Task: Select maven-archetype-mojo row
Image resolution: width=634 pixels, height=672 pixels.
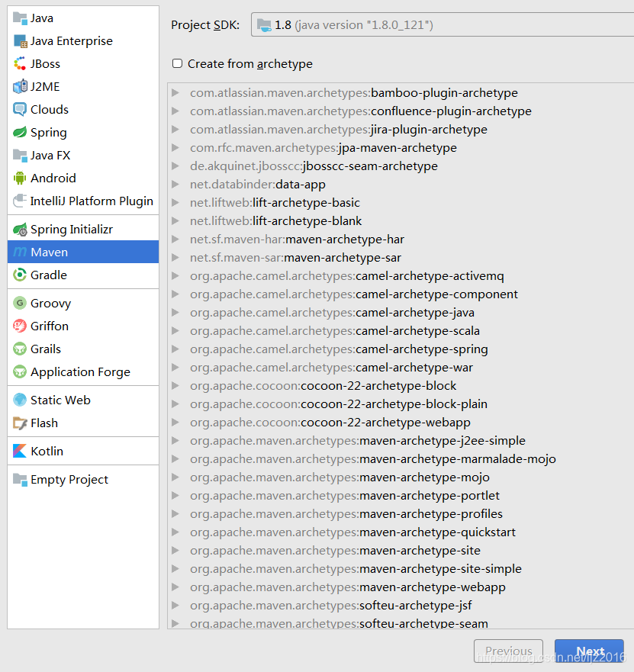Action: point(401,477)
